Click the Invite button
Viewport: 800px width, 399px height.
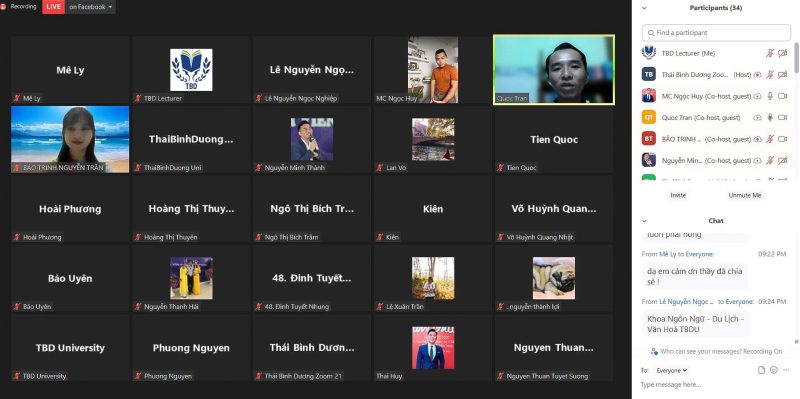(x=678, y=195)
